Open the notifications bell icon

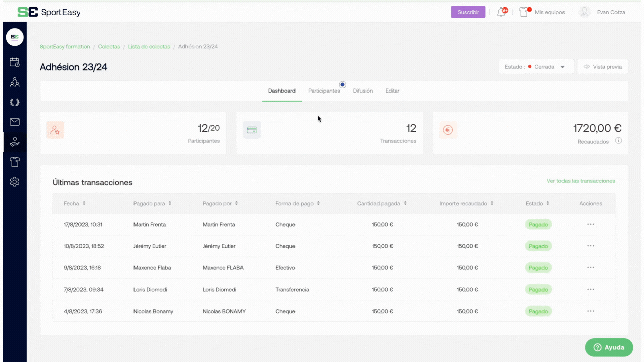(501, 12)
